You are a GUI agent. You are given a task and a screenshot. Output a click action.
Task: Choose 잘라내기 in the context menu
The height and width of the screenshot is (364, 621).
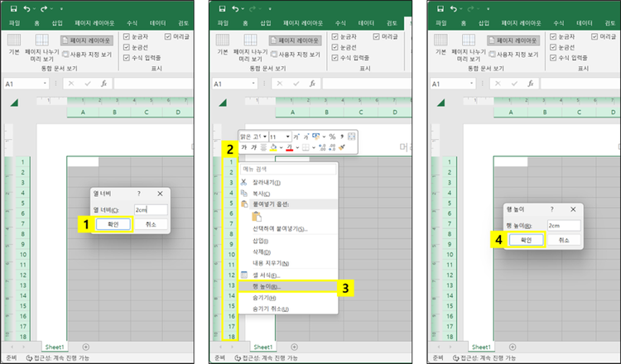click(x=288, y=182)
